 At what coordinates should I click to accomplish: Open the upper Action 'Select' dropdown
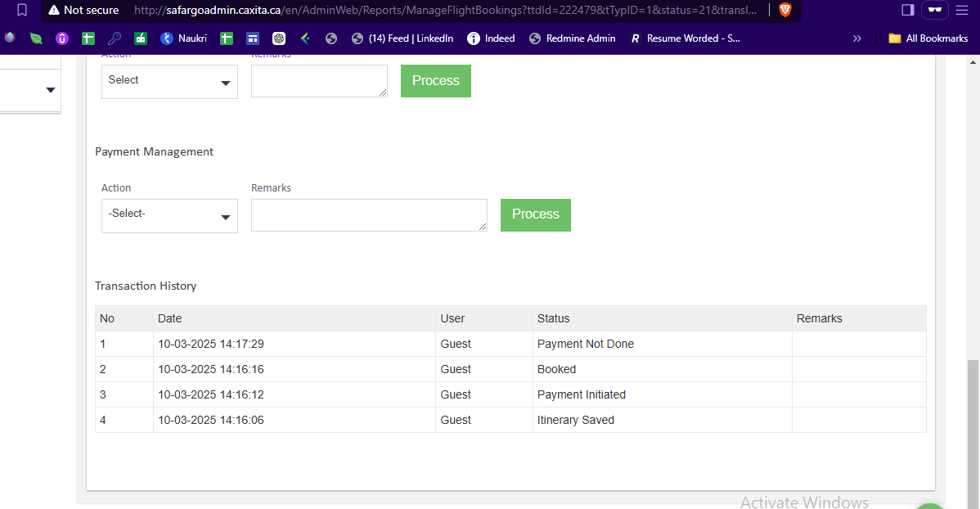point(169,82)
